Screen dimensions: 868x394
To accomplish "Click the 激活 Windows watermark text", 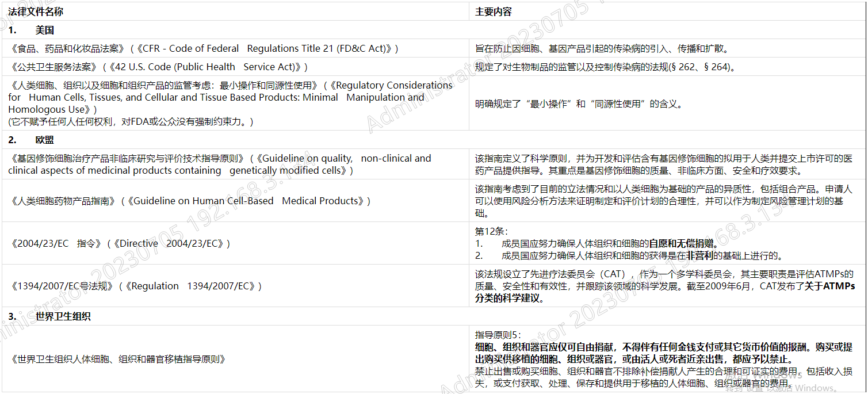I will pyautogui.click(x=762, y=376).
